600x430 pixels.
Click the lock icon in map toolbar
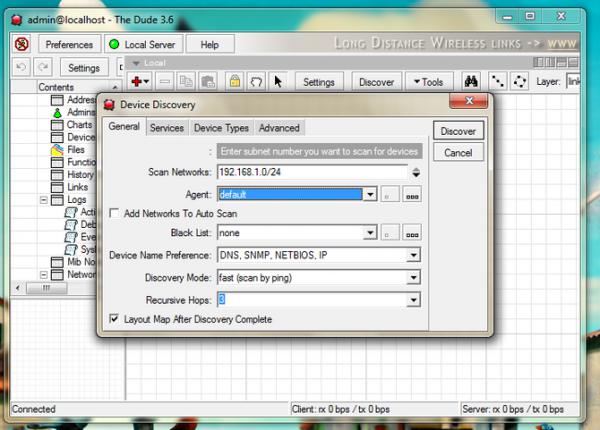pyautogui.click(x=234, y=82)
